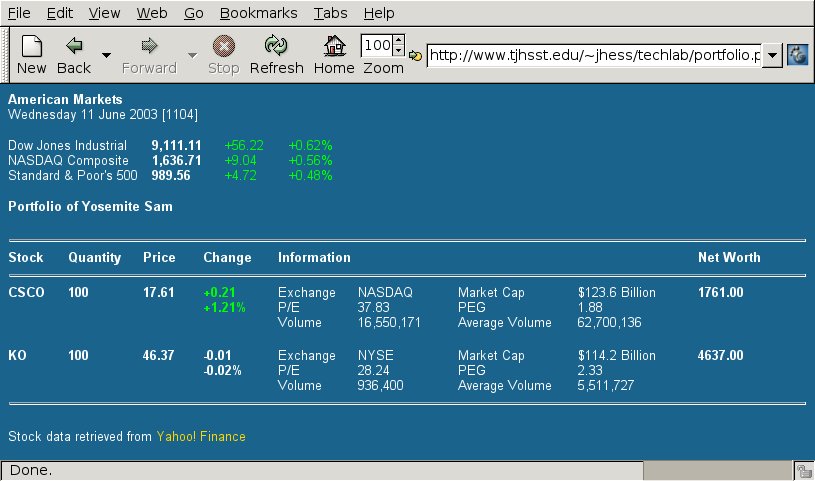This screenshot has height=481, width=815.
Task: Click CSCO P/E value 37.83
Action: coord(373,307)
